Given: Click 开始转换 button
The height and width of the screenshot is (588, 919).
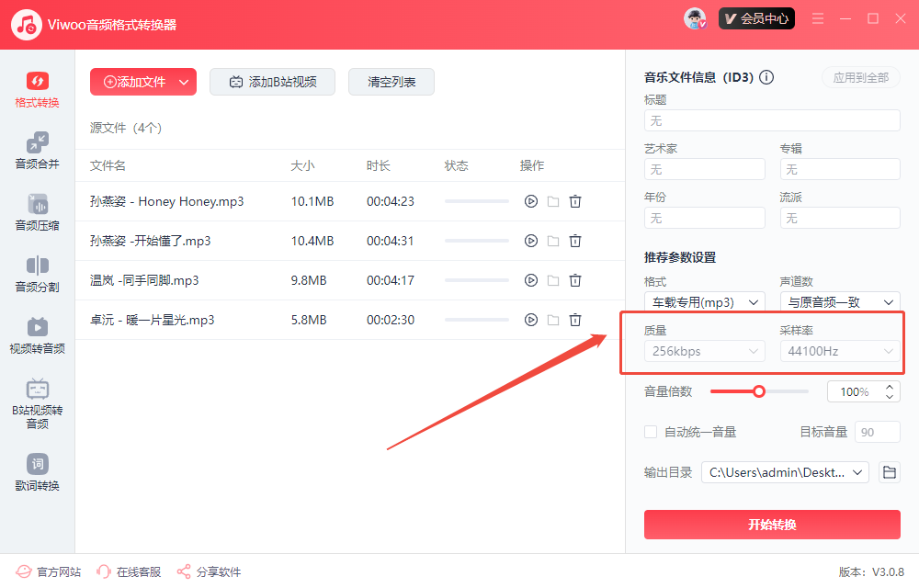Looking at the screenshot, I should pyautogui.click(x=772, y=525).
